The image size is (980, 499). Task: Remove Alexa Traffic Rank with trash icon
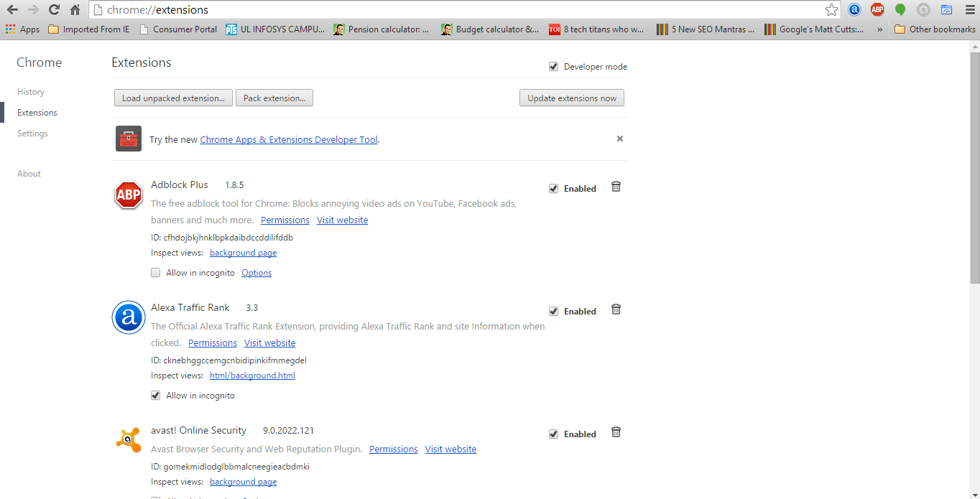[616, 309]
